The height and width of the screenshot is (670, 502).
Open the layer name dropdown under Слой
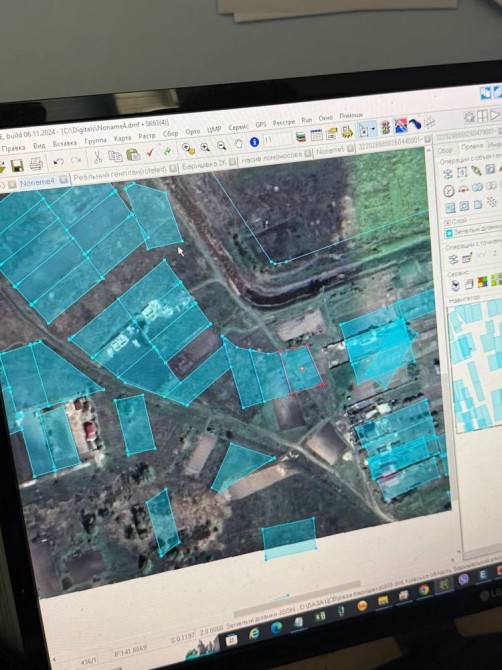pyautogui.click(x=475, y=232)
